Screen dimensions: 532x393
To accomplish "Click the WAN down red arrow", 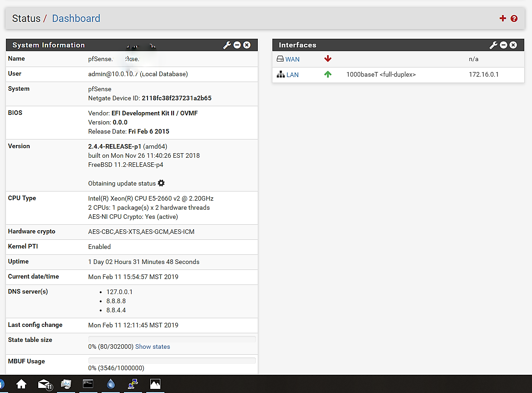I will point(327,59).
